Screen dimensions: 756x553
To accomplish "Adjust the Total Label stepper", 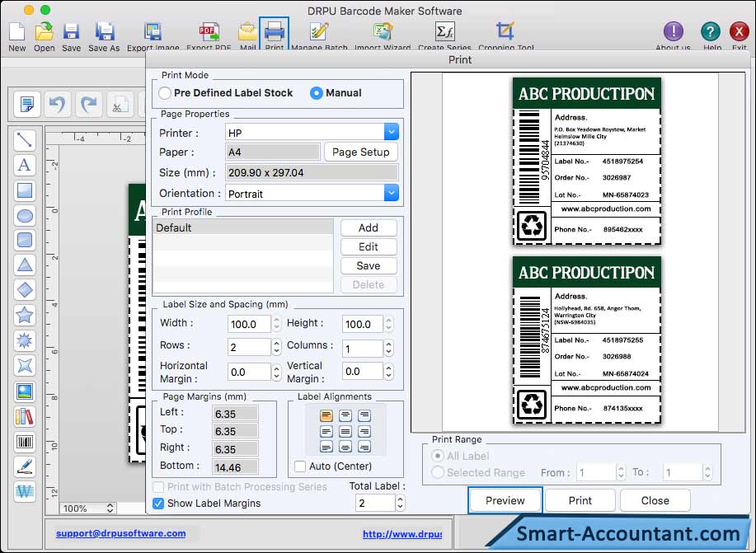I will click(400, 504).
